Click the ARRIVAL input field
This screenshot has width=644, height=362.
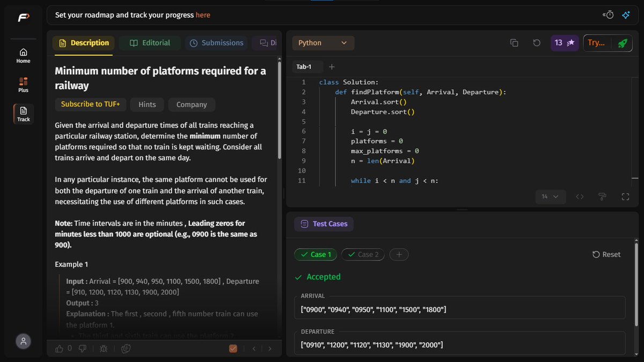[x=460, y=309]
